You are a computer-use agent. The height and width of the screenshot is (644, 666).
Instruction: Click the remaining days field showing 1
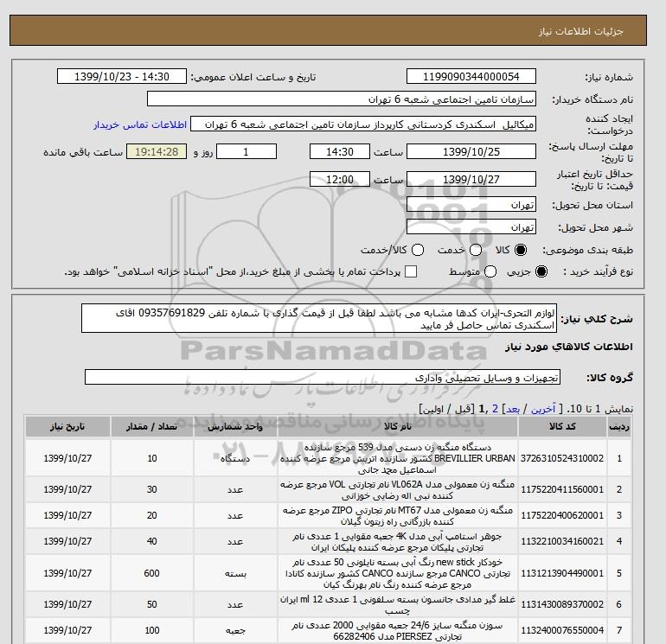click(x=247, y=151)
